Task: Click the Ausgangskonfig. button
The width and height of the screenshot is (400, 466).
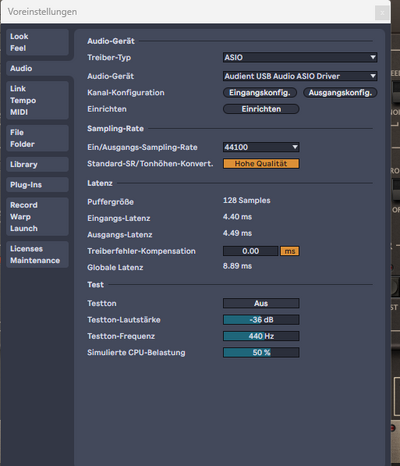Action: point(340,93)
